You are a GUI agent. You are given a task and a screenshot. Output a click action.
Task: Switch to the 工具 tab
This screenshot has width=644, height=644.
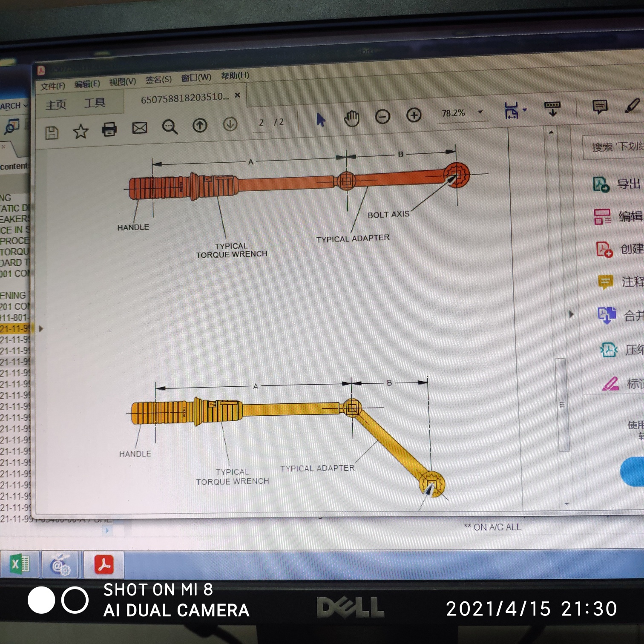[95, 103]
